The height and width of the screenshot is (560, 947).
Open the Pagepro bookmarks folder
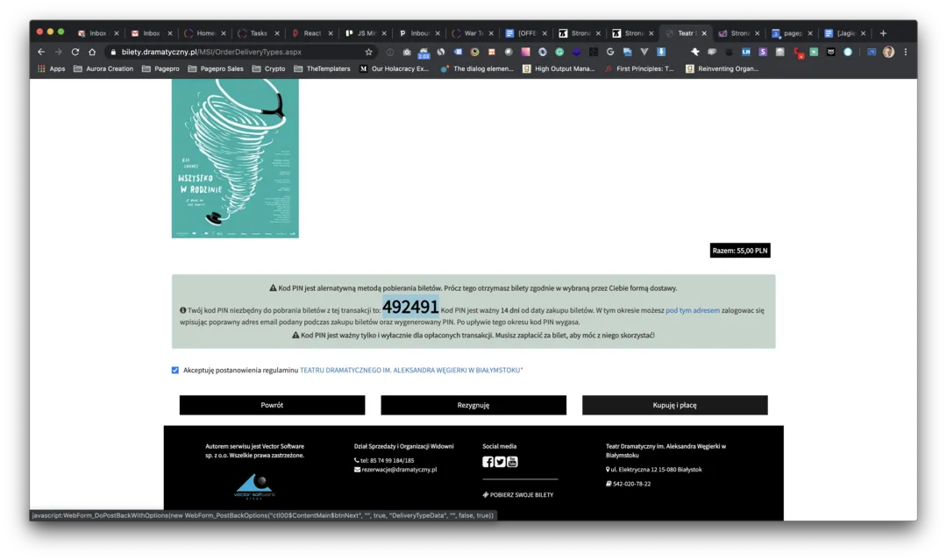point(160,68)
